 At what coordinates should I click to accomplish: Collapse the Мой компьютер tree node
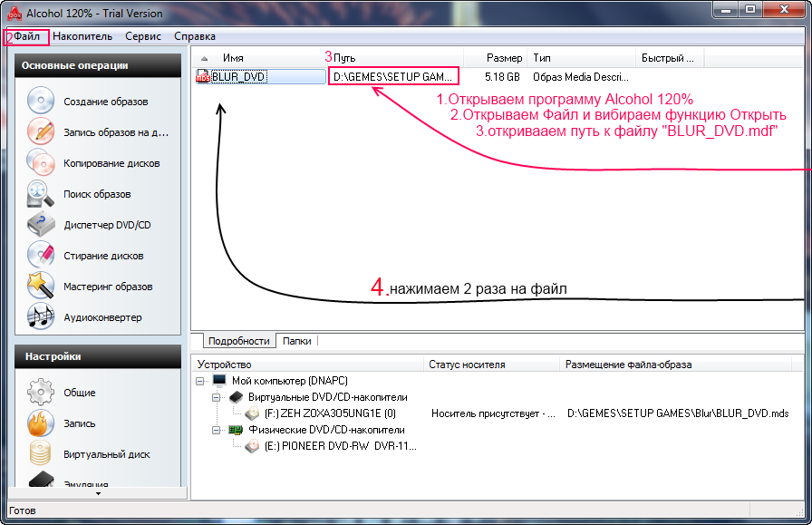200,381
